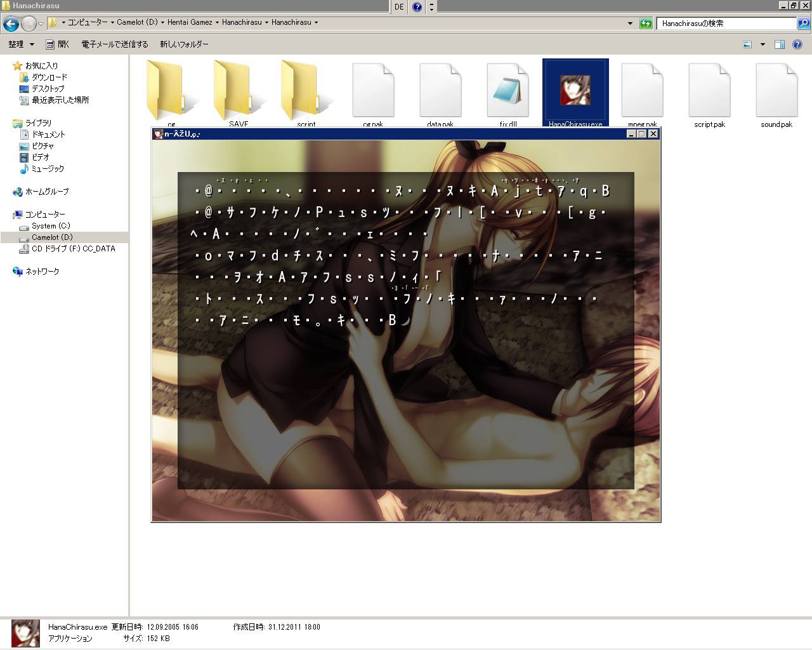This screenshot has height=650, width=812.
Task: Select the script folder icon
Action: click(306, 89)
